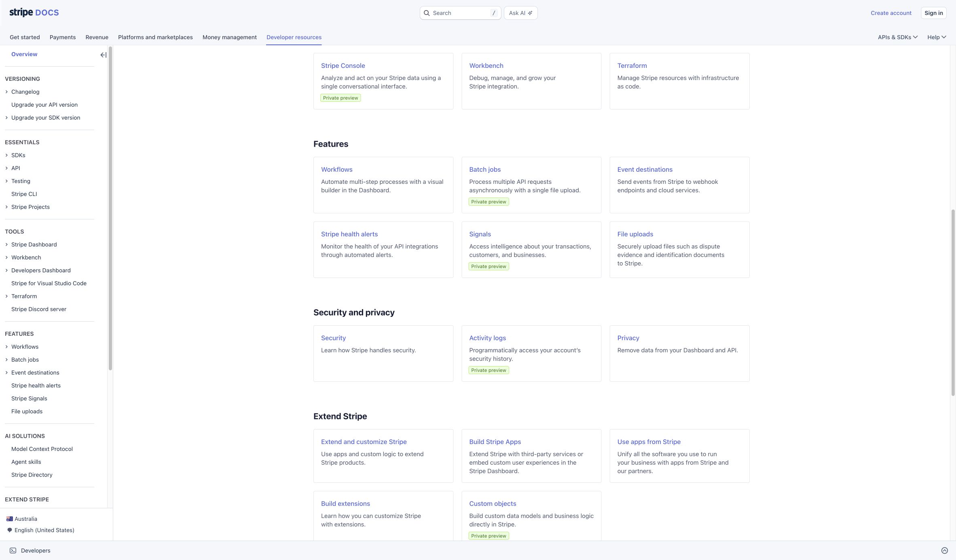This screenshot has height=560, width=956.
Task: Expand the Stripe Projects chevron
Action: pos(6,207)
